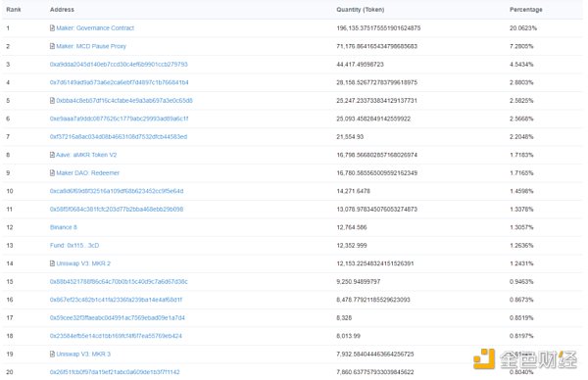Select percentage 1.4598% in rank 10
Screen dimensions: 588x380
[521, 191]
